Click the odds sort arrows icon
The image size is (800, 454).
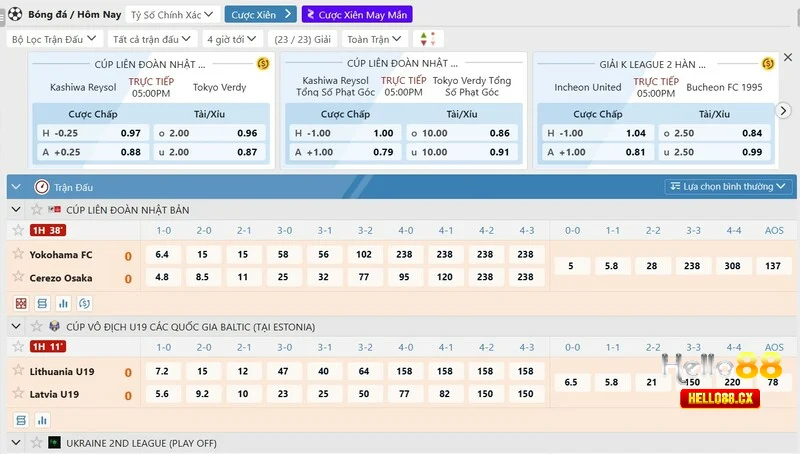(x=428, y=39)
